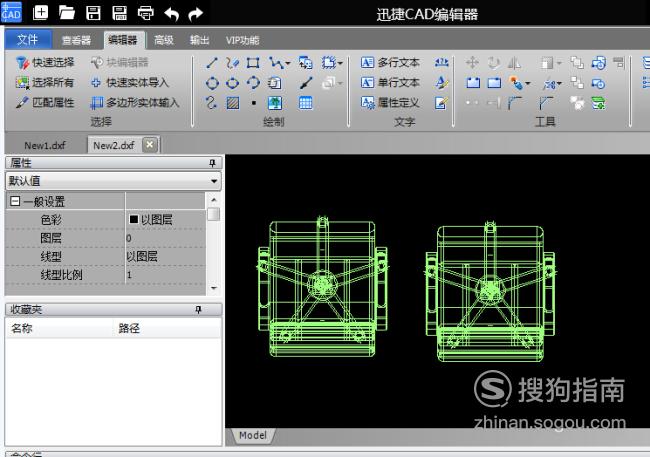Open a file with the folder icon
Screen dimensions: 650x457
(x=67, y=13)
